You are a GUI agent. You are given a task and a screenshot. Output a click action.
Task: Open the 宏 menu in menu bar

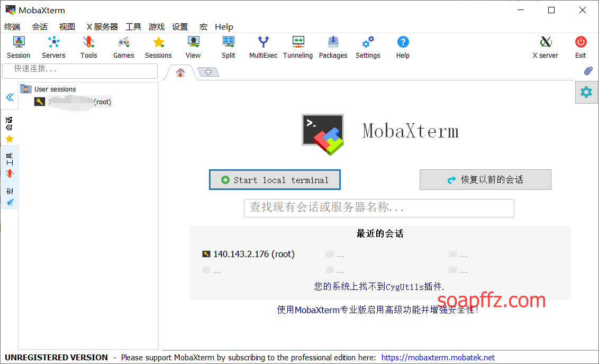[203, 27]
